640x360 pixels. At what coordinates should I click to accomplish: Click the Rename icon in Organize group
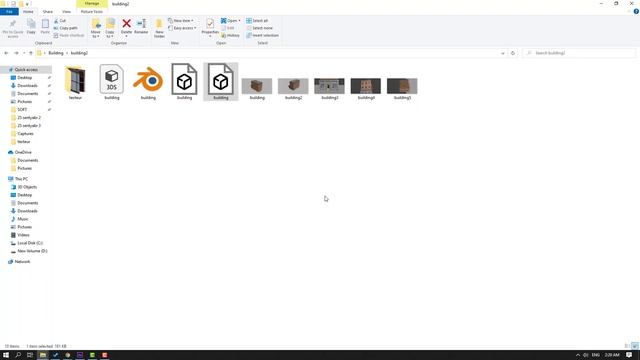(141, 24)
